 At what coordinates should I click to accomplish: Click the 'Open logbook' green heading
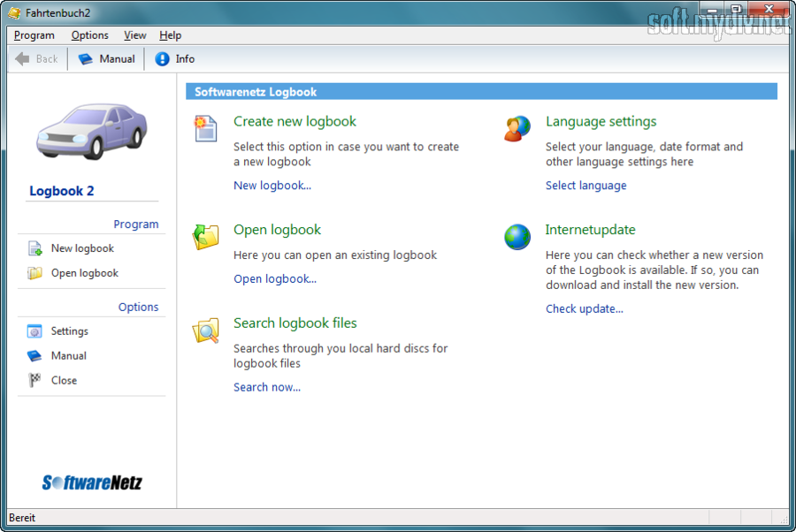(x=277, y=230)
